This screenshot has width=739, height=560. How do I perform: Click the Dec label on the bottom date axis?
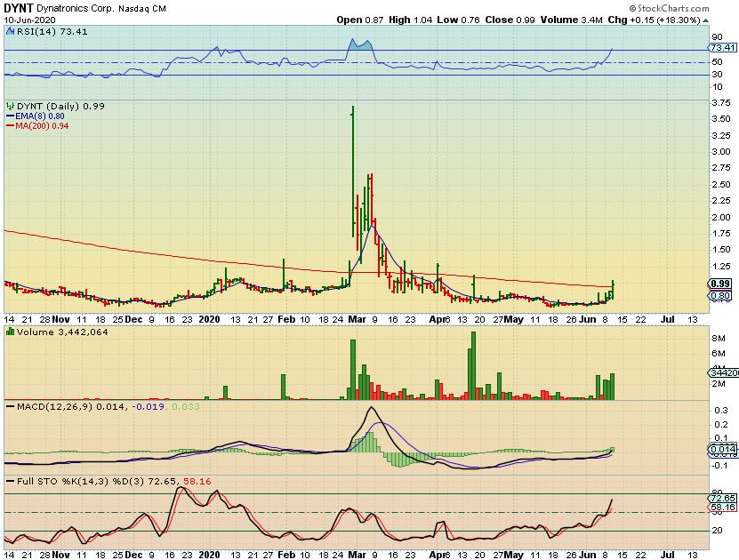coord(134,555)
